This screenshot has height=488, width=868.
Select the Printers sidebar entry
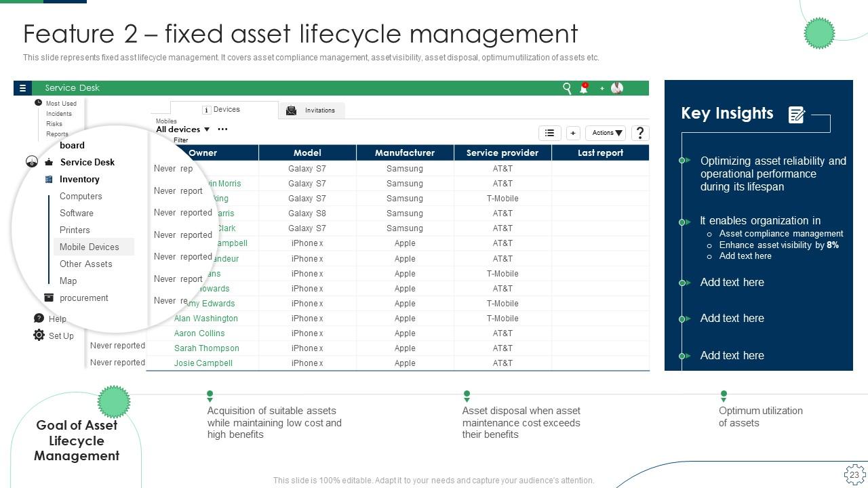coord(75,230)
